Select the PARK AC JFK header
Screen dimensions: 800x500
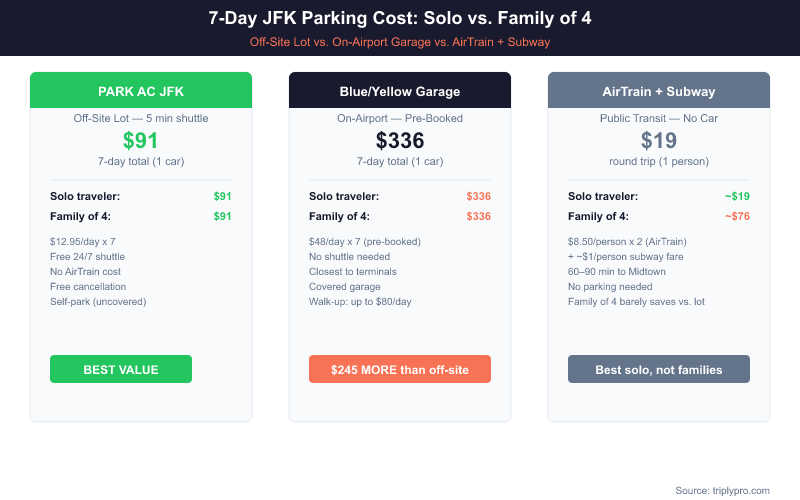[x=140, y=91]
